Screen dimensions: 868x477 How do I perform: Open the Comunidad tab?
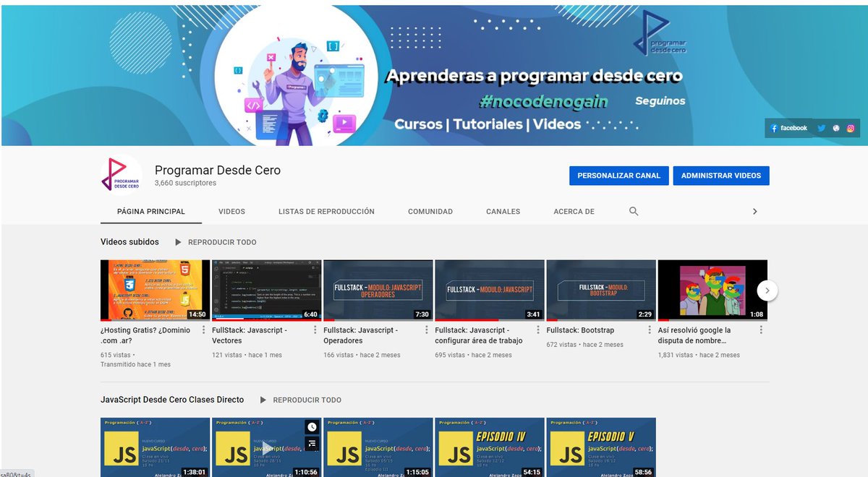click(430, 212)
